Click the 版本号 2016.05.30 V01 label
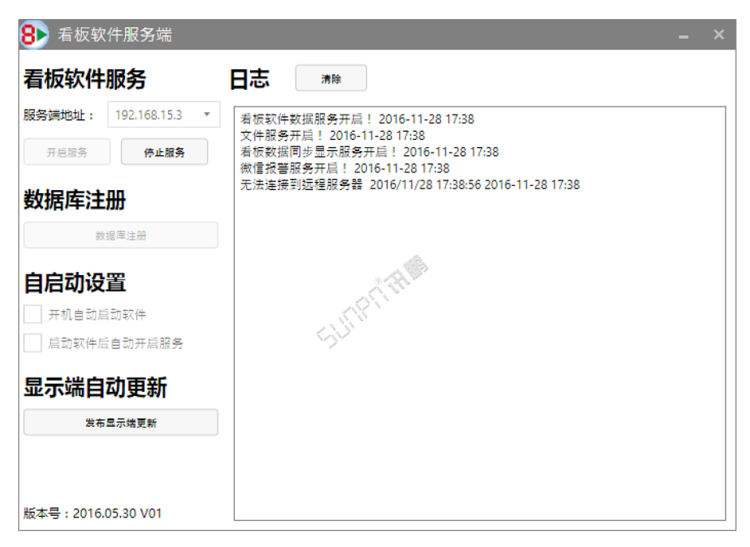This screenshot has height=547, width=750. click(92, 513)
